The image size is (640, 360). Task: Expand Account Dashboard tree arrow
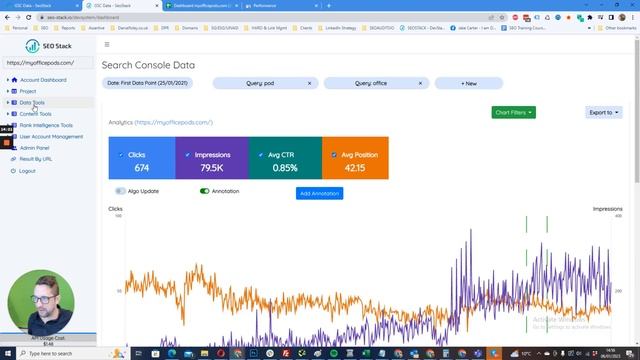click(x=7, y=80)
